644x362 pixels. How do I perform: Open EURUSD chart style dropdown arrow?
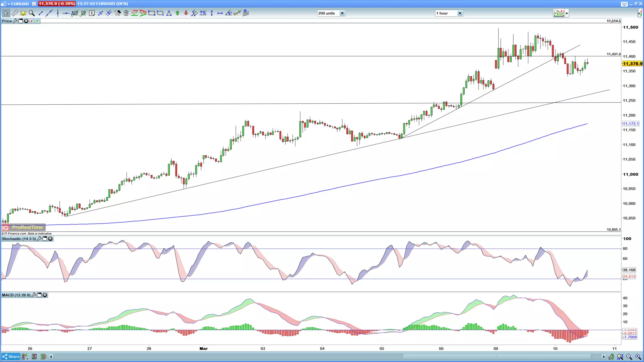click(x=9, y=4)
